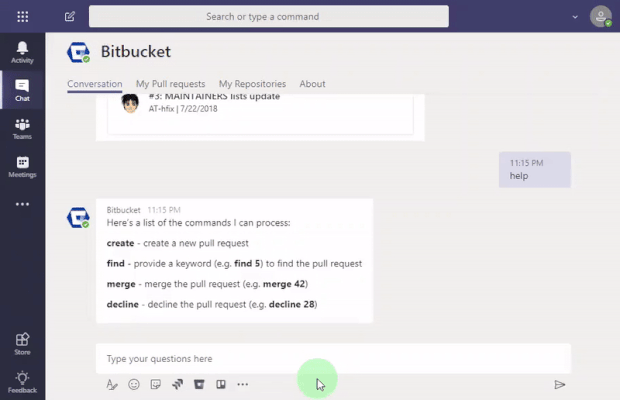The image size is (620, 400).
Task: Open the MAINTAINERS lists update pull request card
Action: pos(261,114)
